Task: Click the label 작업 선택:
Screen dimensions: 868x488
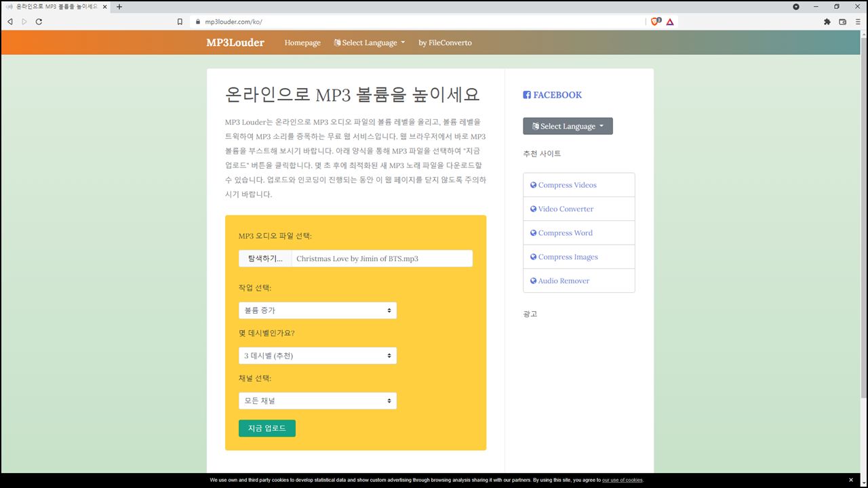Action: [x=255, y=287]
